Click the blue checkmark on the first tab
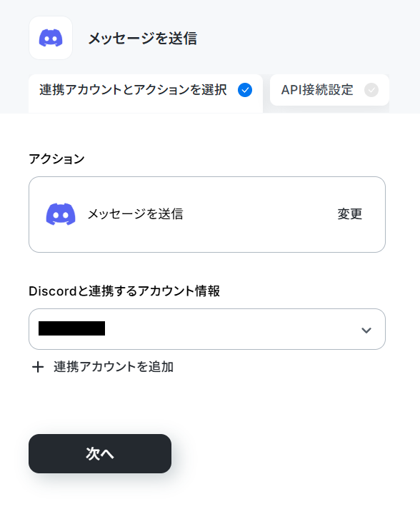Viewport: 420px width, 509px height. click(x=245, y=90)
